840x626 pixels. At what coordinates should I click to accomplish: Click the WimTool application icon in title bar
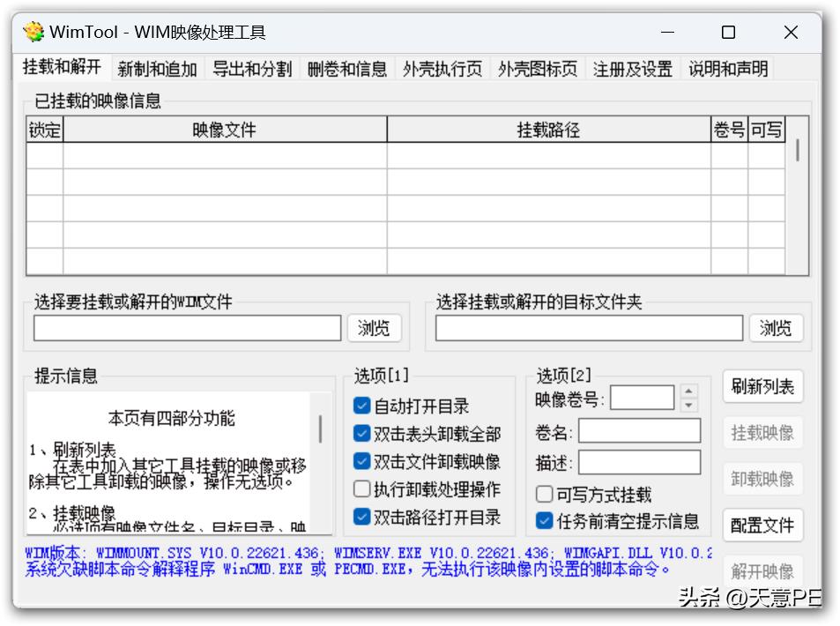(x=32, y=32)
